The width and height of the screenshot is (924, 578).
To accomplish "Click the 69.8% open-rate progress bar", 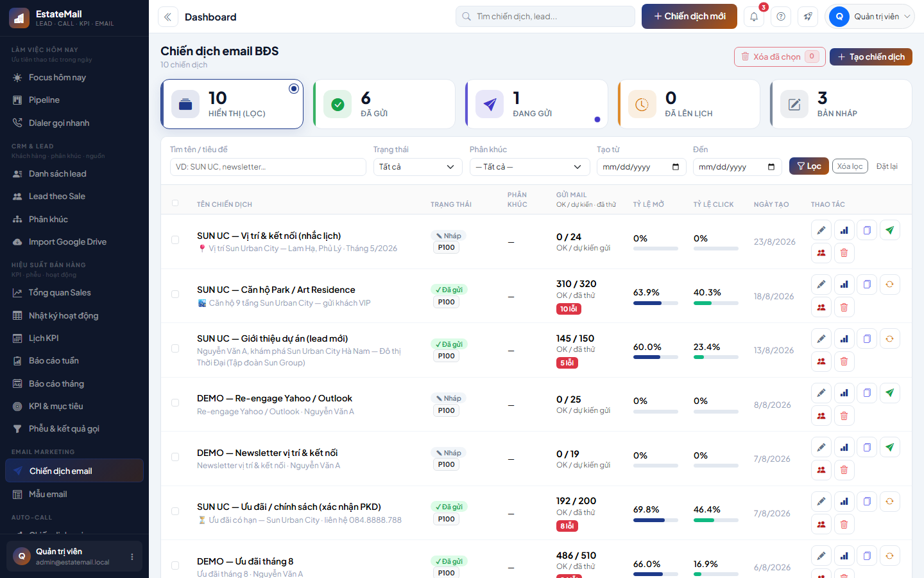I will [656, 520].
